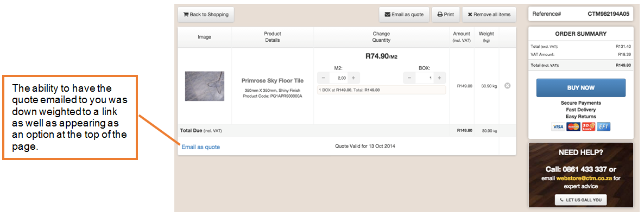Click the Weight column header
The height and width of the screenshot is (216, 644).
point(487,36)
